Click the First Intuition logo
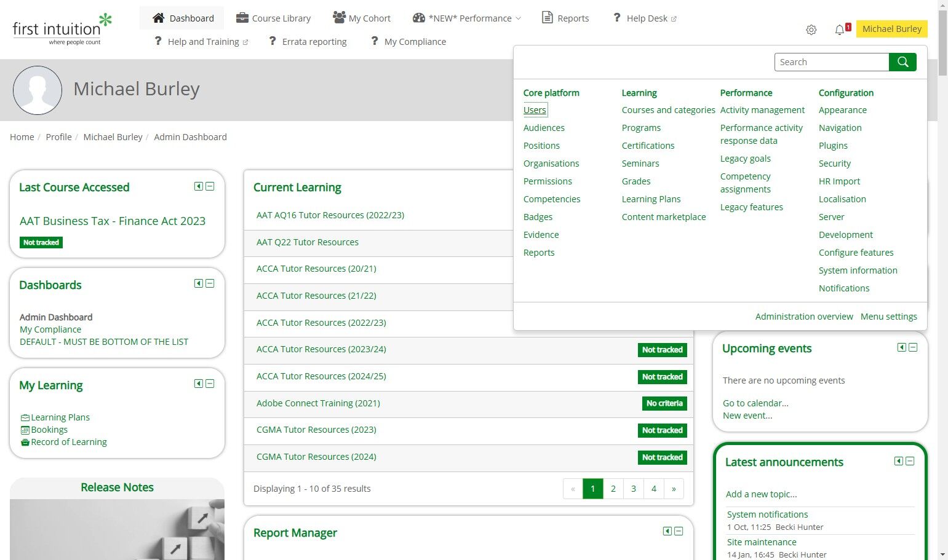The height and width of the screenshot is (560, 948). [63, 30]
